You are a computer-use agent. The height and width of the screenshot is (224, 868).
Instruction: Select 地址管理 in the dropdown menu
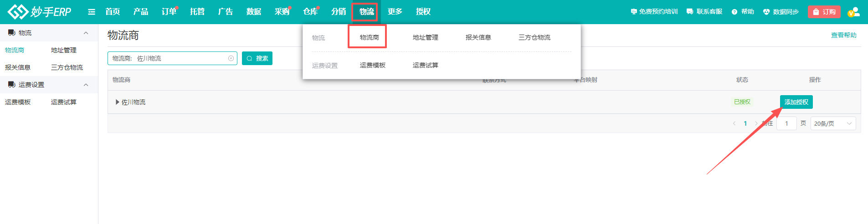tap(426, 37)
